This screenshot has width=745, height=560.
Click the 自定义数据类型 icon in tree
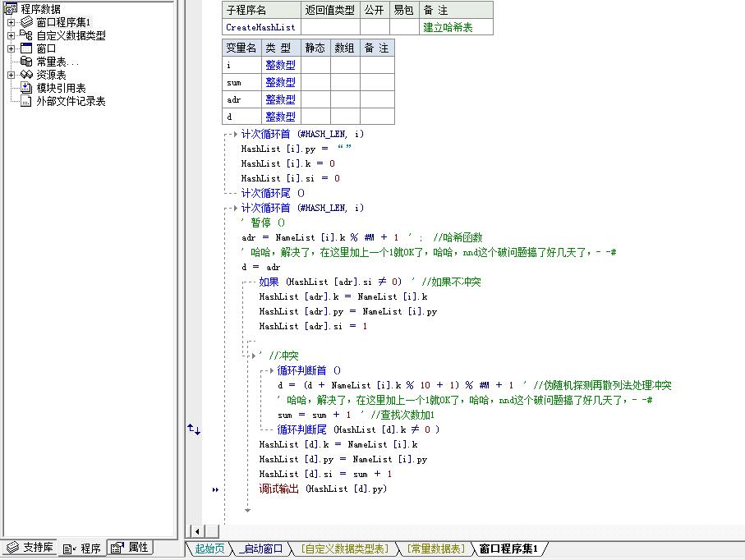pyautogui.click(x=26, y=35)
